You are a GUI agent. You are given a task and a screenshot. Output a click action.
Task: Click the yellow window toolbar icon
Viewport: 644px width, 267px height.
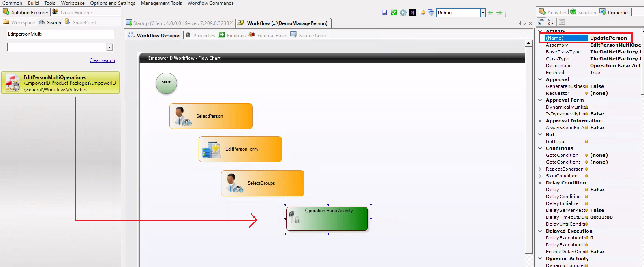click(x=421, y=13)
